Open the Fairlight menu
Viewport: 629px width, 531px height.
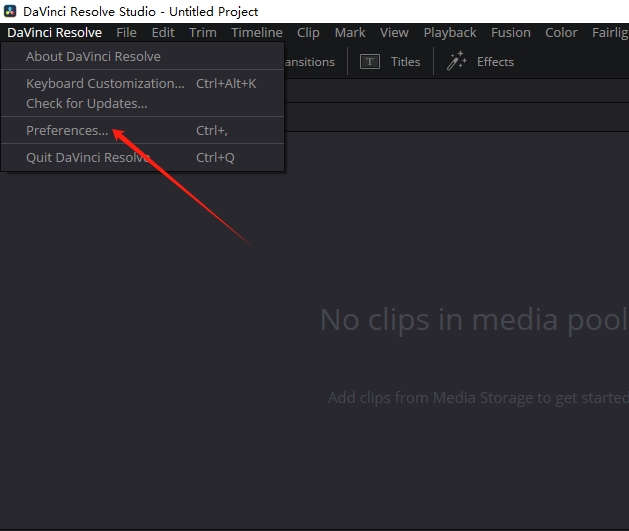tap(610, 32)
